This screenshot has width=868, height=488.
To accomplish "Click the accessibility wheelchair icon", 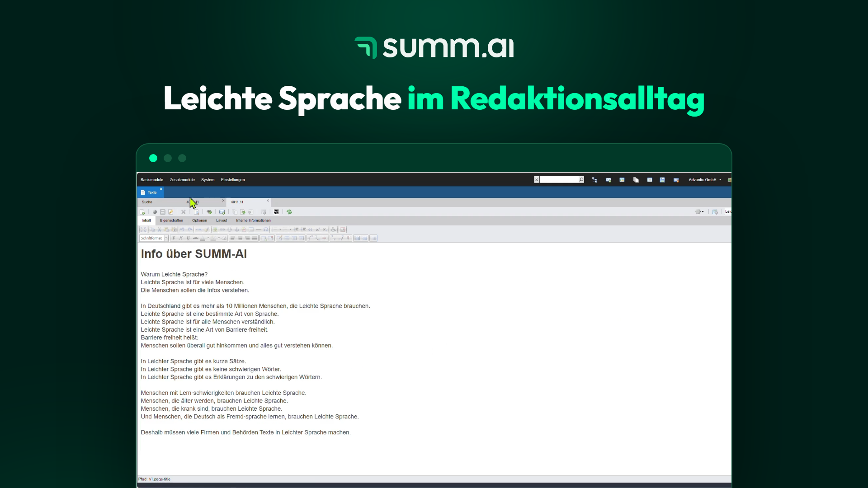I will click(x=334, y=230).
